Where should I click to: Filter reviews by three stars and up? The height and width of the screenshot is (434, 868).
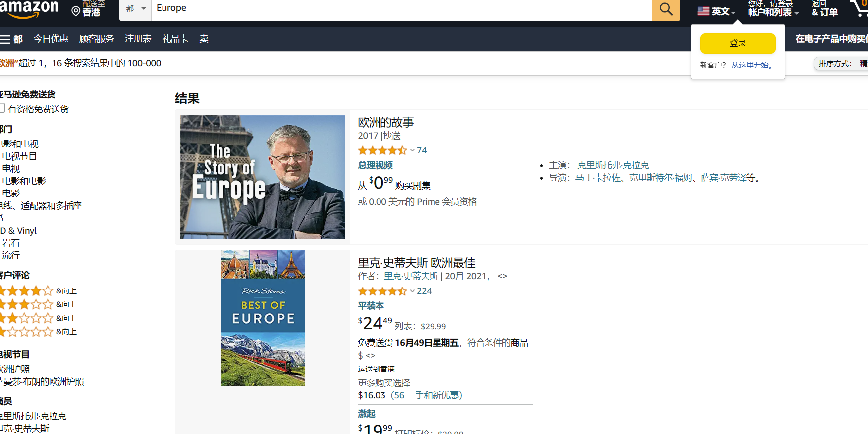click(38, 304)
